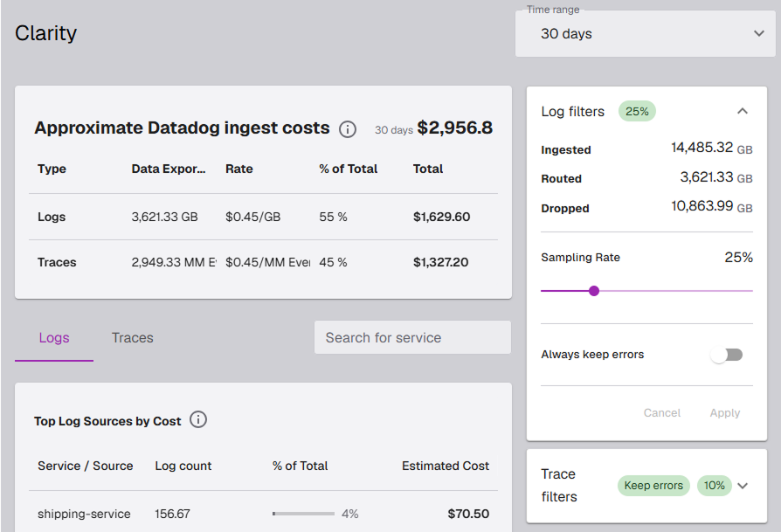
Task: Click the Trace filters heading
Action: [559, 486]
